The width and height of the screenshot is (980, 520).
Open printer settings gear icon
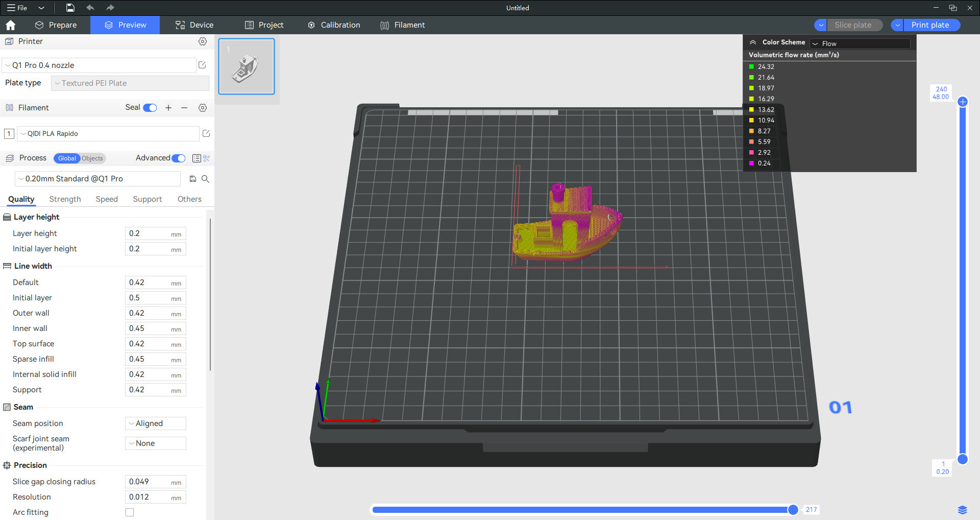(x=203, y=41)
